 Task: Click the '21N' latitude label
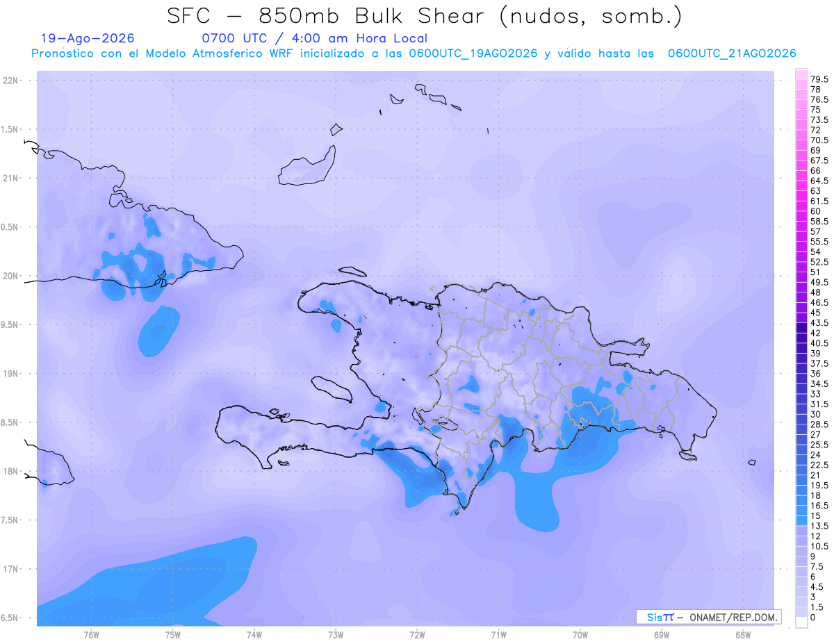pyautogui.click(x=10, y=179)
